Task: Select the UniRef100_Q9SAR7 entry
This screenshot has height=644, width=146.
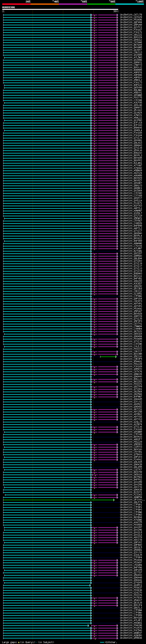Action: pyautogui.click(x=131, y=183)
